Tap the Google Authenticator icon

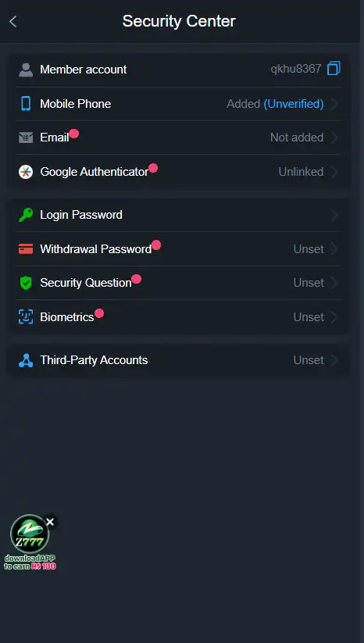[26, 172]
